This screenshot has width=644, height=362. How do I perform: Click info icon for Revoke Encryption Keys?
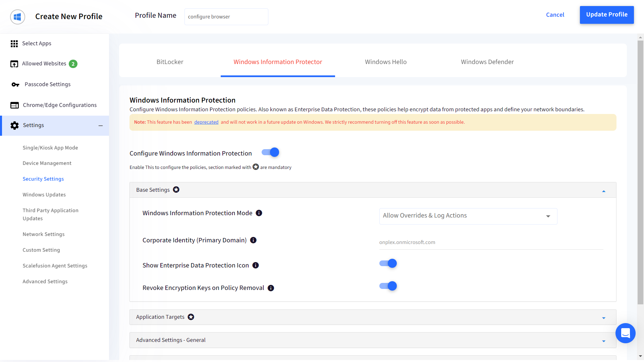pos(271,288)
